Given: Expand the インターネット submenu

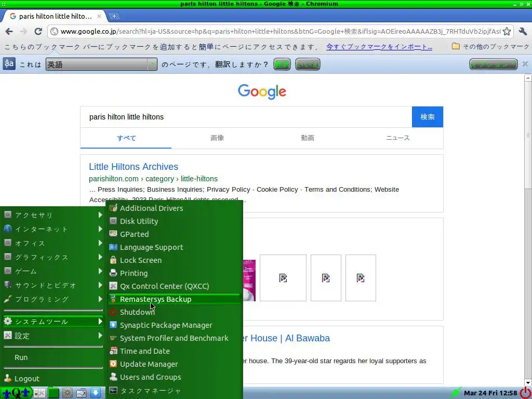Looking at the screenshot, I should 54,229.
